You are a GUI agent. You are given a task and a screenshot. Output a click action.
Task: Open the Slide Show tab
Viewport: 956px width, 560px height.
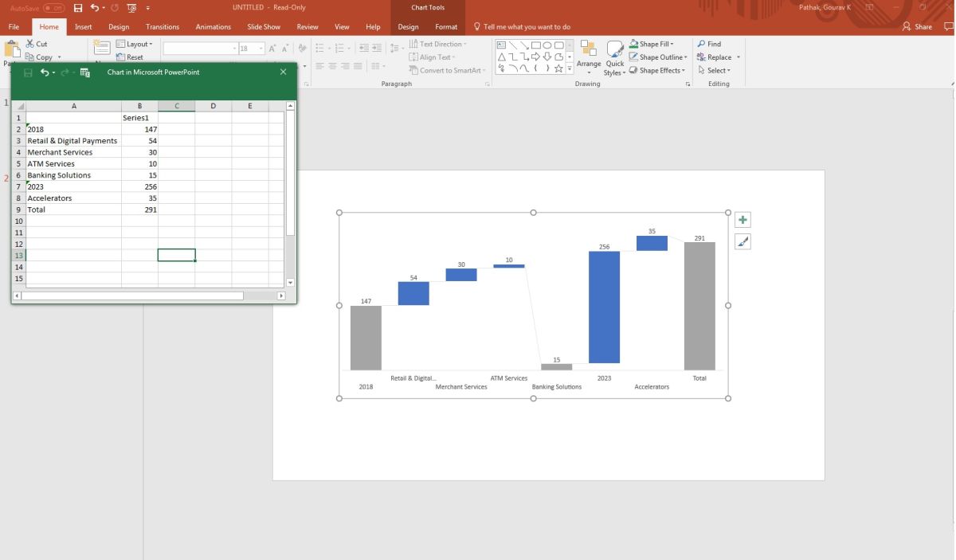click(264, 26)
